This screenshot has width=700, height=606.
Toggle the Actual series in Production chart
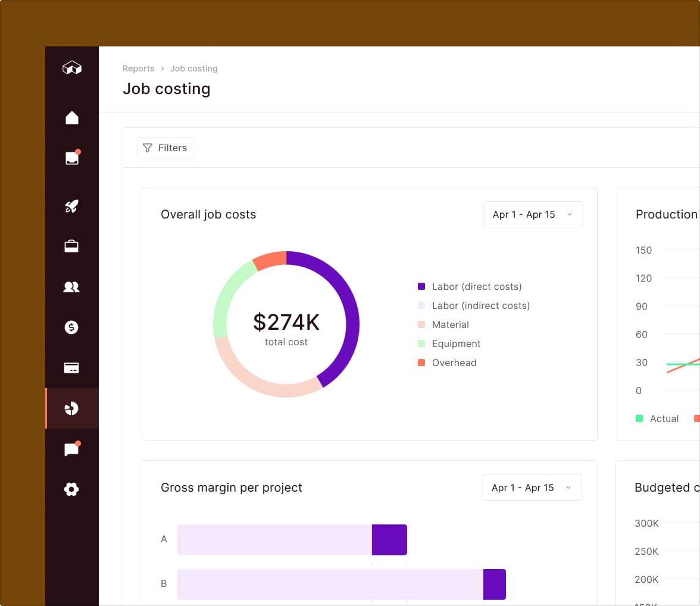click(657, 418)
